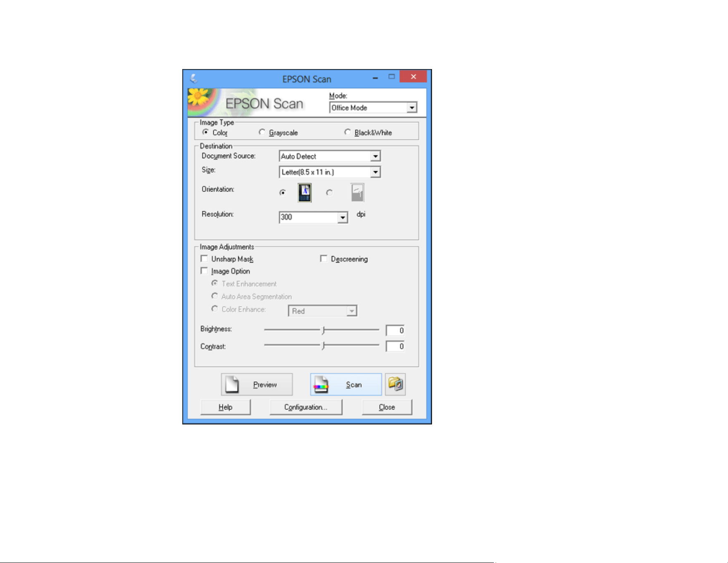Image resolution: width=728 pixels, height=563 pixels.
Task: Start scanning with the Scan button
Action: click(x=346, y=385)
